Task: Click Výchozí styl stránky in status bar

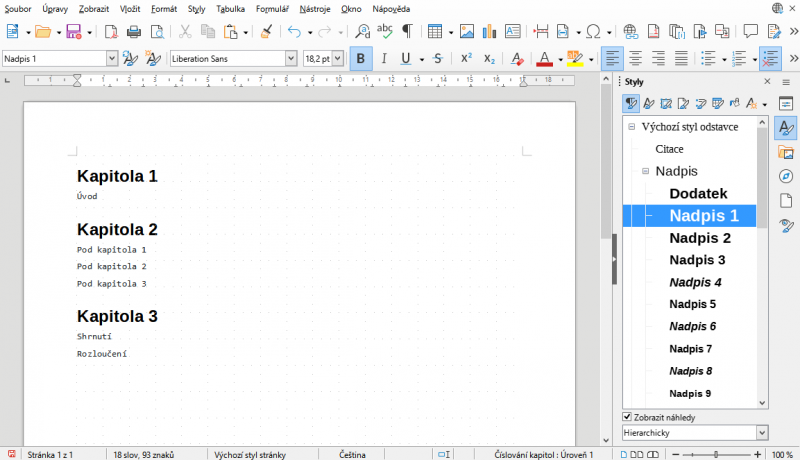Action: pos(250,454)
